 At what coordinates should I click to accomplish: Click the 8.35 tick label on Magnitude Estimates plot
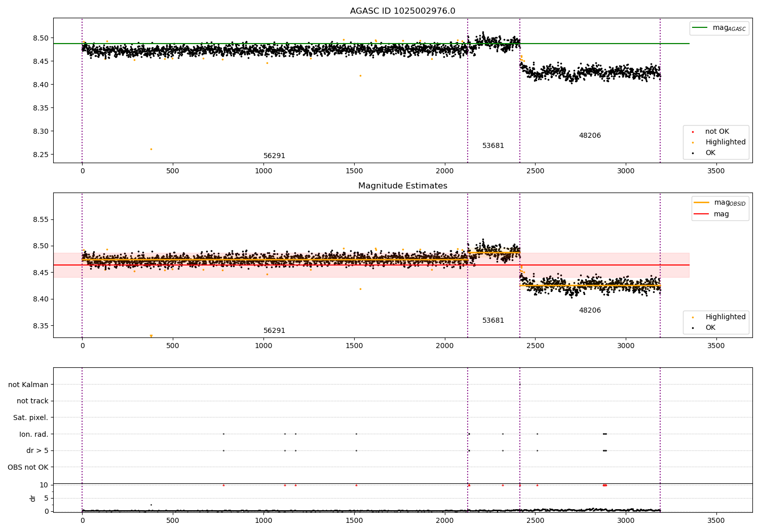(x=41, y=326)
